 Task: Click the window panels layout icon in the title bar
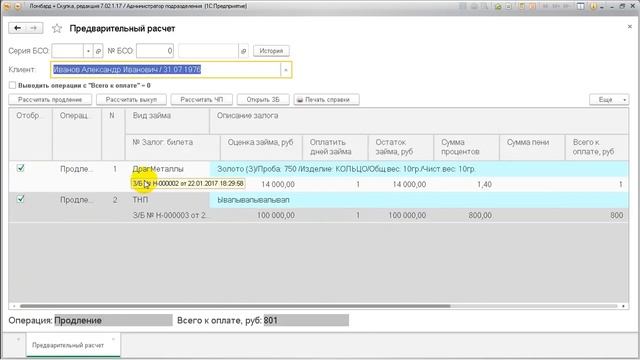pyautogui.click(x=580, y=6)
